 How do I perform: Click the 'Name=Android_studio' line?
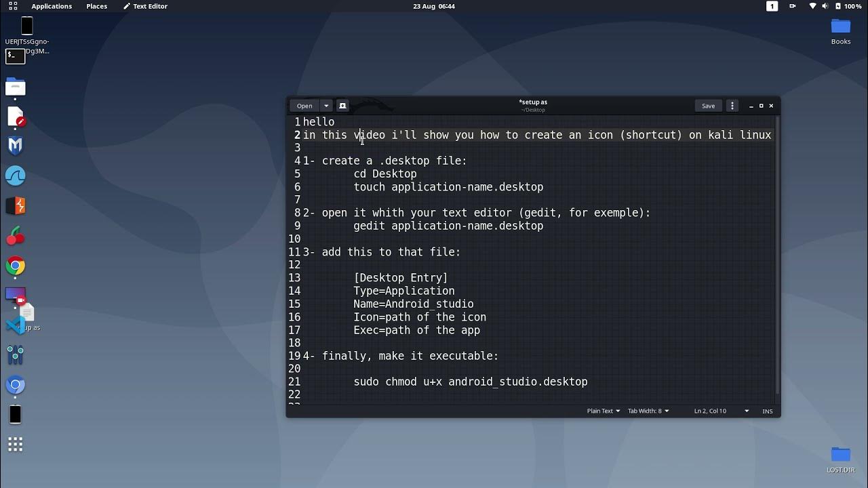coord(414,304)
